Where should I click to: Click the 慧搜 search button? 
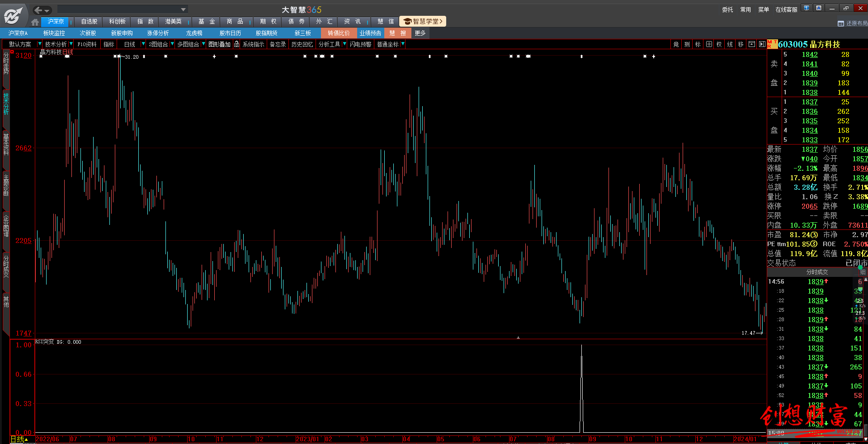coord(397,33)
